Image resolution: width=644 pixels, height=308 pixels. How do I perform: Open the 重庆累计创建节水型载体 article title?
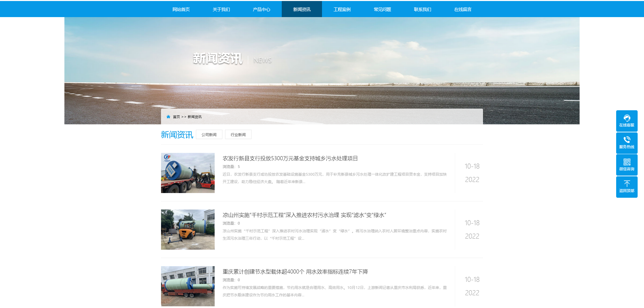(294, 272)
